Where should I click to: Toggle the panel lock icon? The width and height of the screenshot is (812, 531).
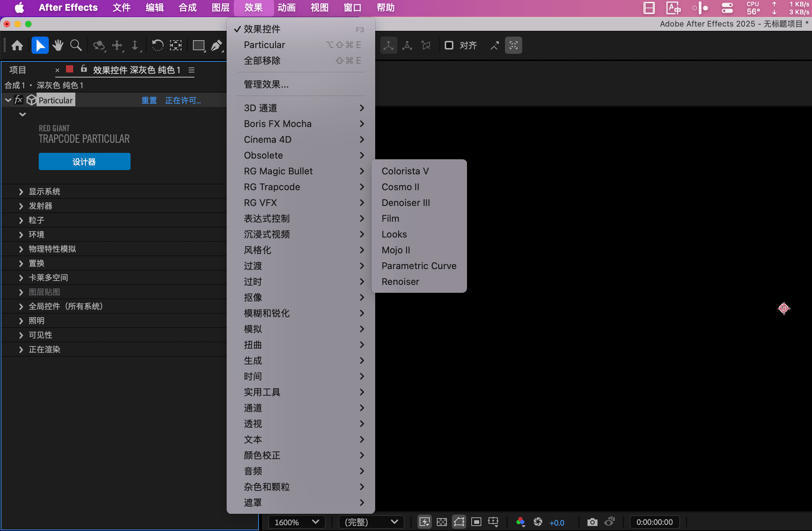[84, 69]
